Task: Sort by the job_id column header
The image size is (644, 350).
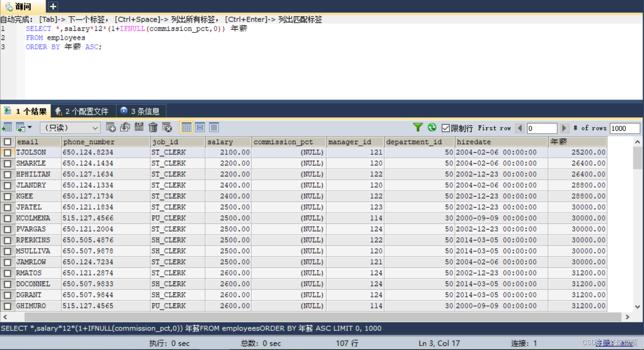Action: 178,142
